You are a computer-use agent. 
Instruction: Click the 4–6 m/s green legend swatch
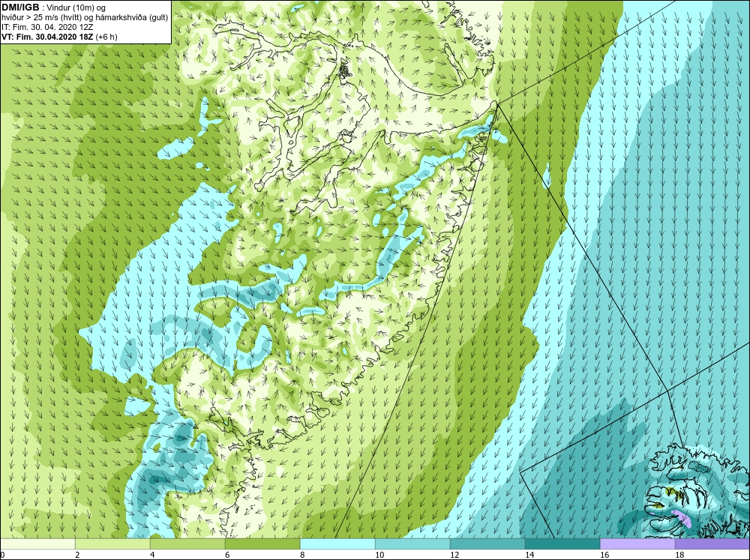(x=187, y=544)
